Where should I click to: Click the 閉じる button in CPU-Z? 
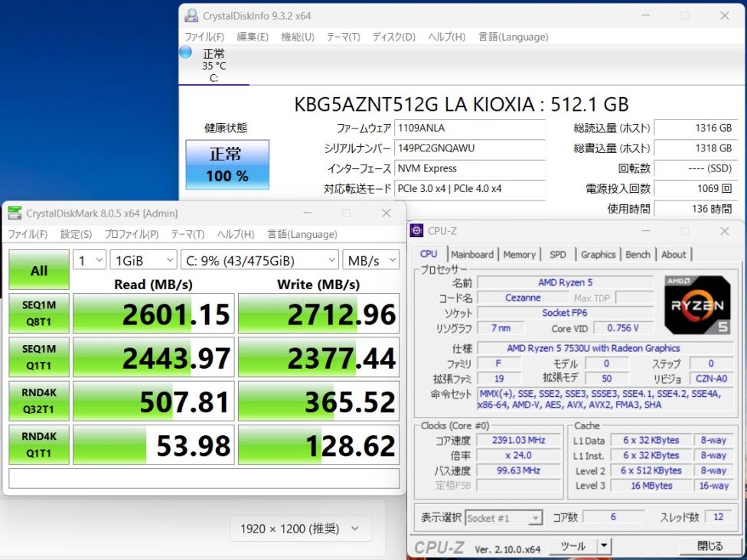[709, 545]
